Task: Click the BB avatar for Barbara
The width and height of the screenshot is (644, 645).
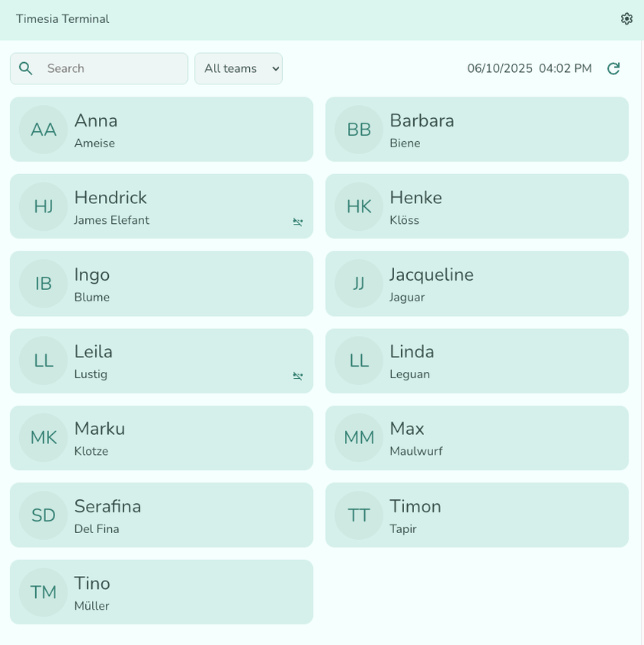Action: 359,130
